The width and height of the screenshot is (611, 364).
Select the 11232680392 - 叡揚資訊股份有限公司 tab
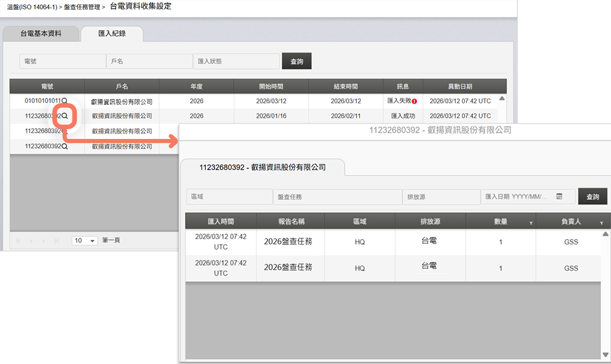tap(262, 167)
